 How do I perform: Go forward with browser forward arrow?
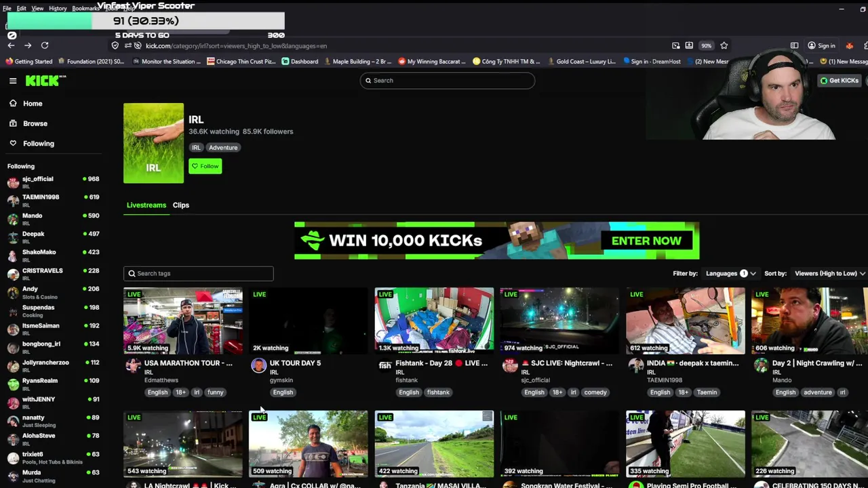(x=28, y=45)
